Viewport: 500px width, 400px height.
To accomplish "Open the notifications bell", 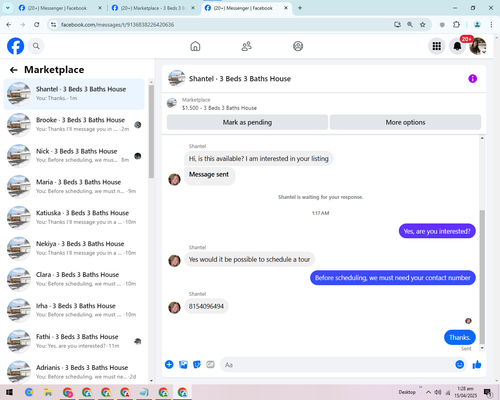I will (457, 46).
